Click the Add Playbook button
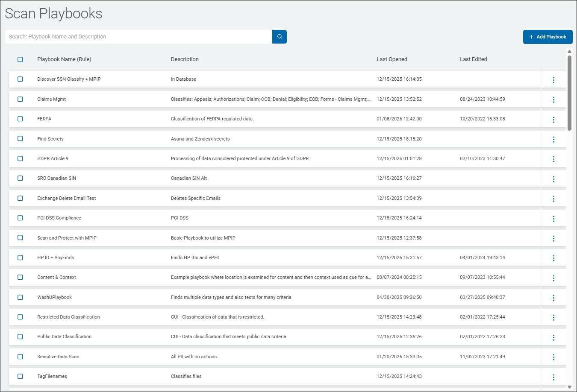The image size is (577, 392). [x=548, y=37]
